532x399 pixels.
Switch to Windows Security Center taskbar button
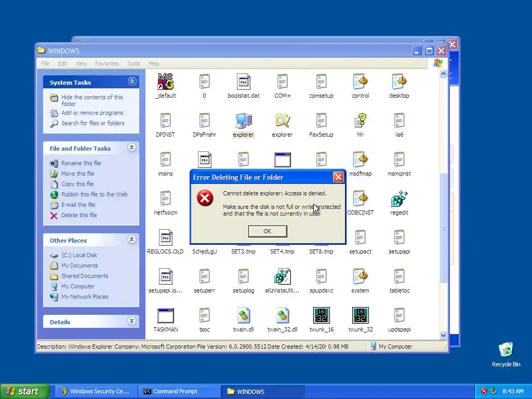pyautogui.click(x=96, y=391)
